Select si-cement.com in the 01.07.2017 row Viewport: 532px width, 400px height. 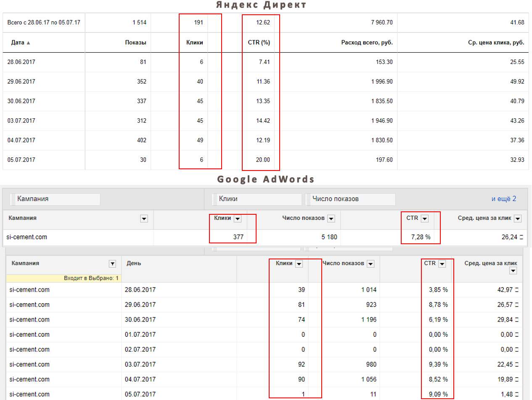pyautogui.click(x=29, y=335)
